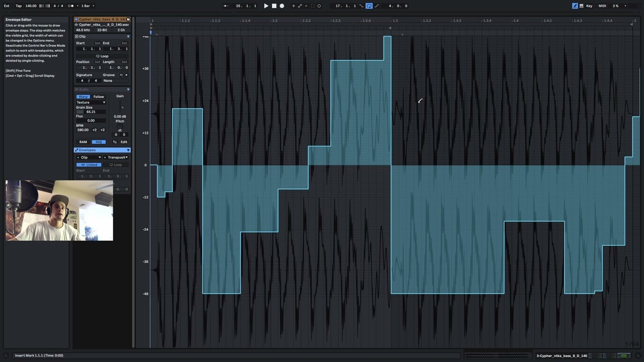Click the save default clip icon
This screenshot has height=362, width=644.
coord(128,20)
